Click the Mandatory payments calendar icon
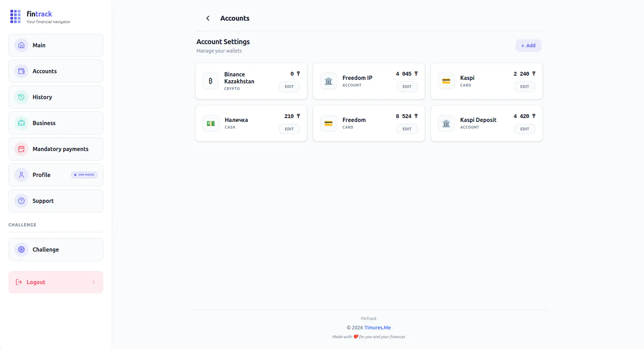 coord(21,149)
